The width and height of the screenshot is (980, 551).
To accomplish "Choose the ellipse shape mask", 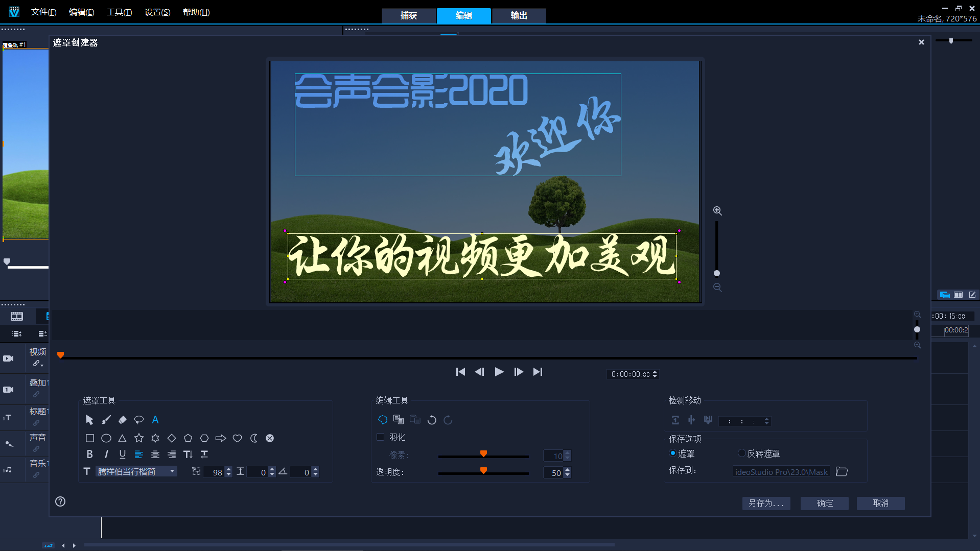I will pos(106,438).
